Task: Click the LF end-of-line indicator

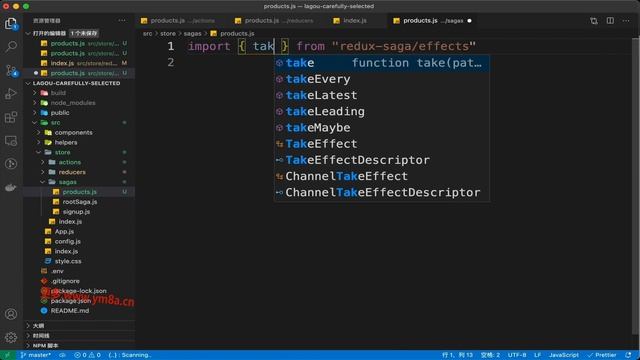Action: click(538, 355)
